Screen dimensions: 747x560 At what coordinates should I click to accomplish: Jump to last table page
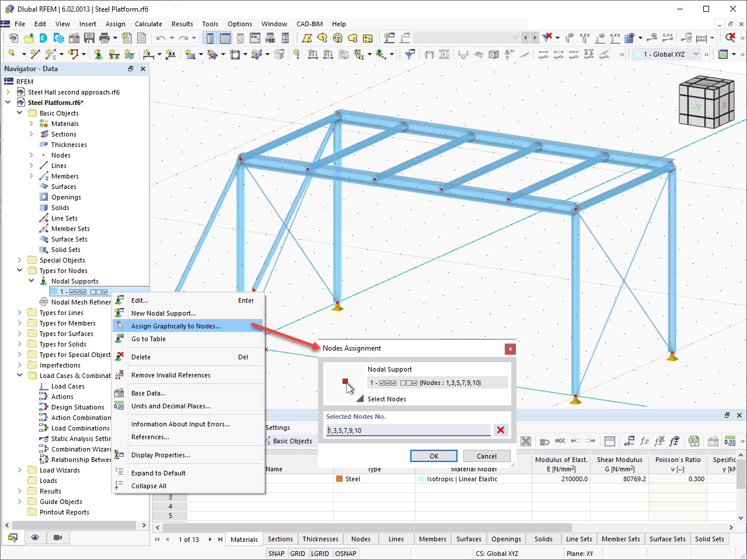pyautogui.click(x=220, y=540)
